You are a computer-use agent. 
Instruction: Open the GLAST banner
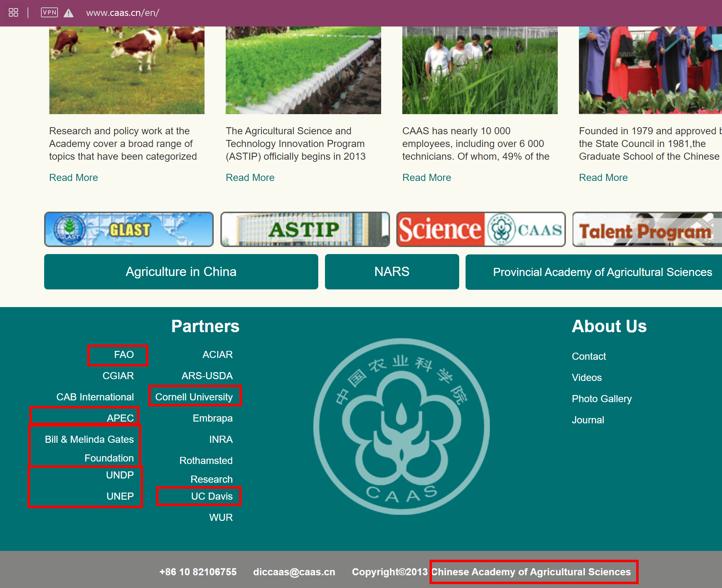(129, 229)
